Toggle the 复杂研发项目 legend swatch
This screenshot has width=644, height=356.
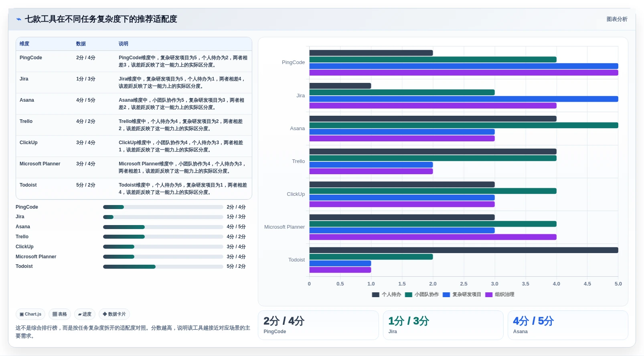pos(446,295)
